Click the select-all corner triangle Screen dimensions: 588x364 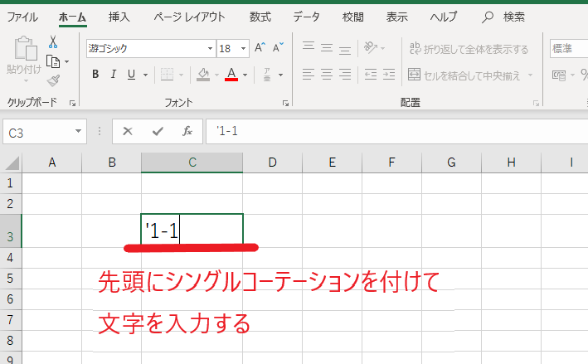tap(12, 163)
